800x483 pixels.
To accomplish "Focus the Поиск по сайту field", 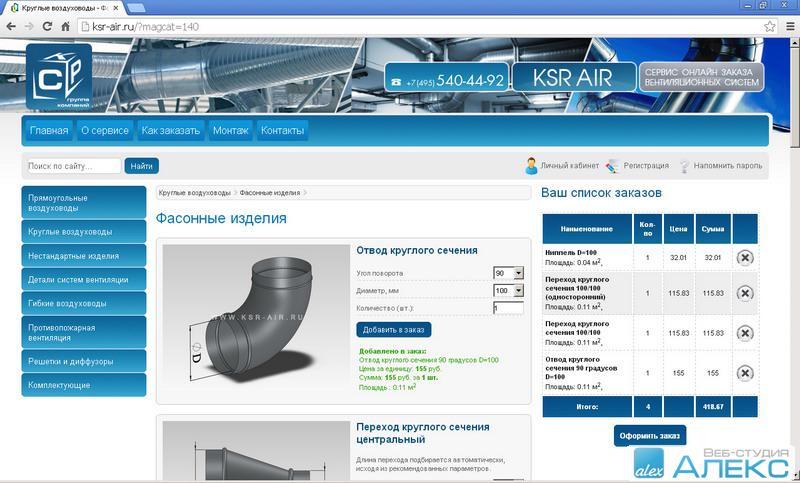I will click(72, 166).
